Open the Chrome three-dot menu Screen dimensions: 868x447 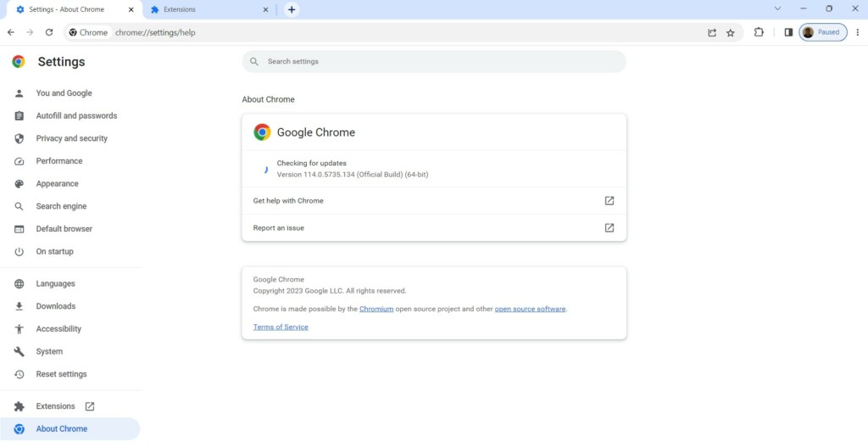pyautogui.click(x=857, y=32)
